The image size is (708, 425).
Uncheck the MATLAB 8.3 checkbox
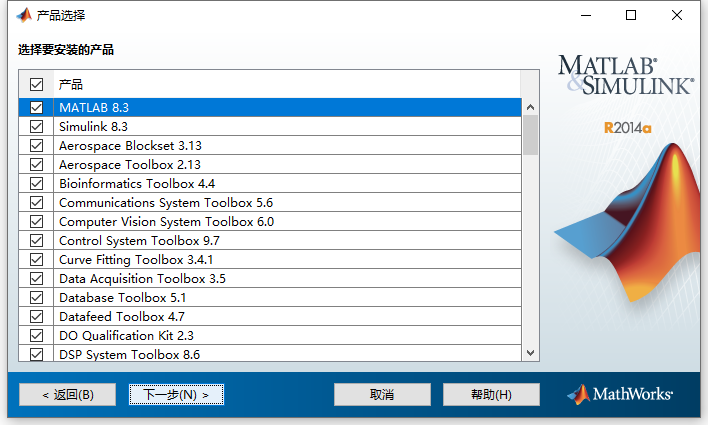37,107
